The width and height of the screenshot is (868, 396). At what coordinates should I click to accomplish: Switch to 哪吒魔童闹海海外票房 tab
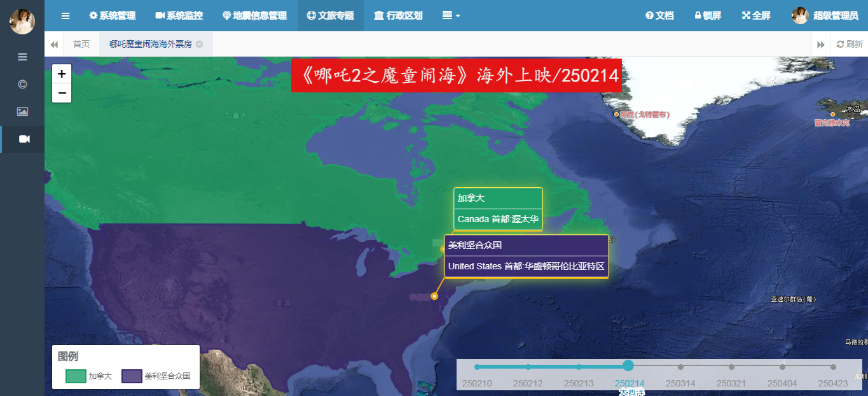point(151,44)
